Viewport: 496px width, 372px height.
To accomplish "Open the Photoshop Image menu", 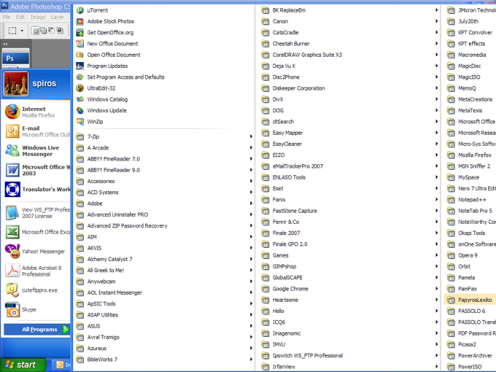I will [x=38, y=17].
